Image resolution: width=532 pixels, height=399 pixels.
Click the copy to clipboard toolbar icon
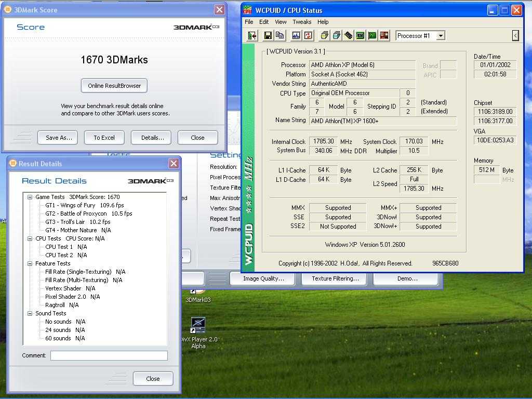coord(280,35)
